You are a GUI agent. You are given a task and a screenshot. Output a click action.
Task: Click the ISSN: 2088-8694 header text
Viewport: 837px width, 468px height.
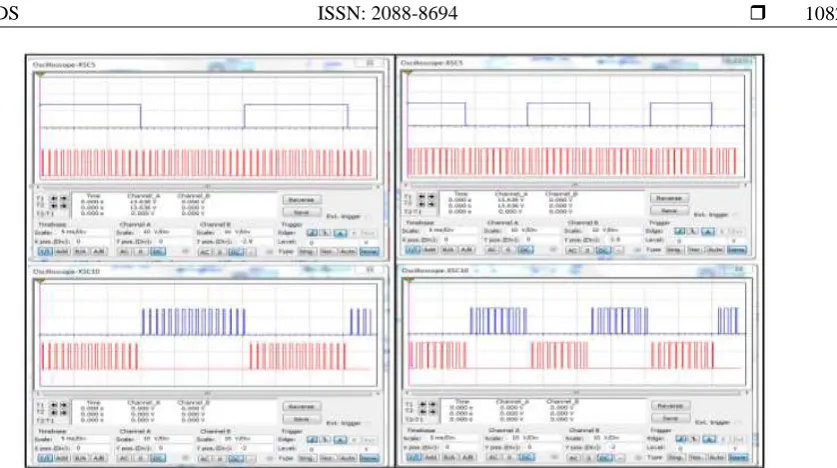coord(388,13)
